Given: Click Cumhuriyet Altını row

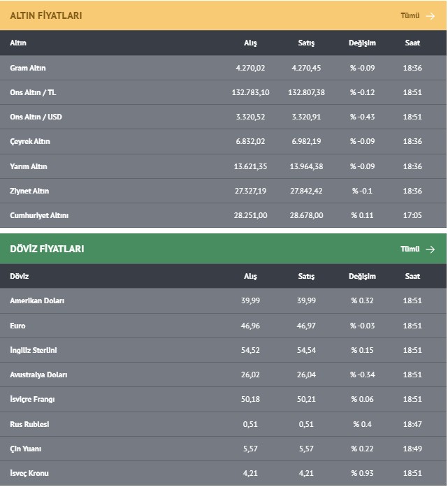Looking at the screenshot, I should [x=224, y=215].
